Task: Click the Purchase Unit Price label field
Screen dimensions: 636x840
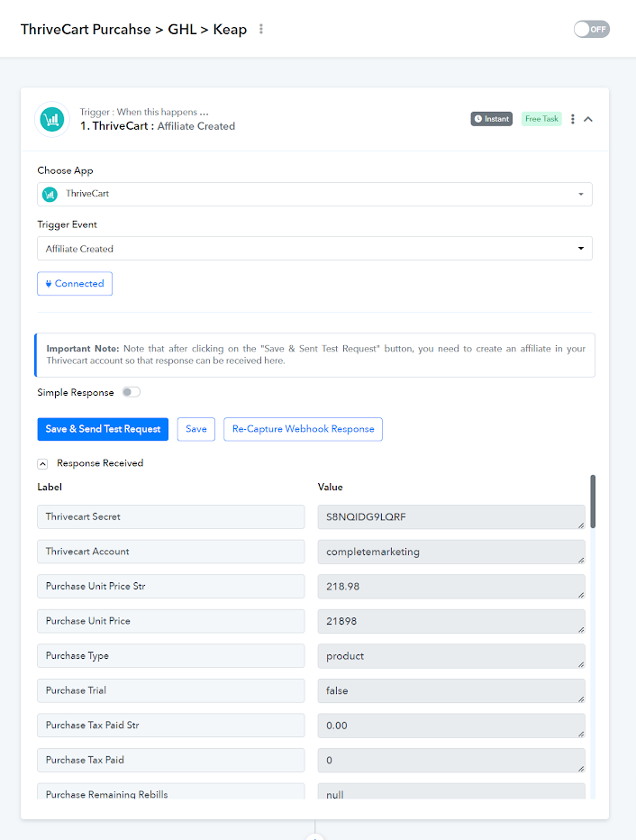Action: [171, 621]
